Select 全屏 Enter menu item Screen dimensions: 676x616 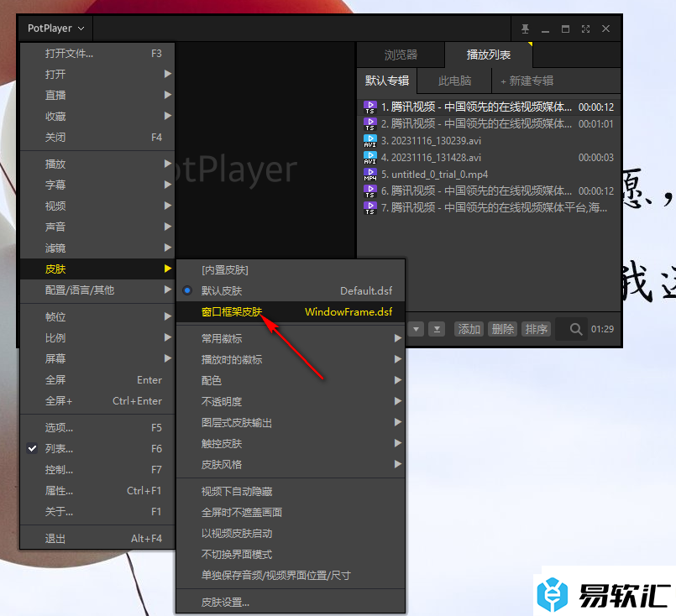(x=97, y=380)
